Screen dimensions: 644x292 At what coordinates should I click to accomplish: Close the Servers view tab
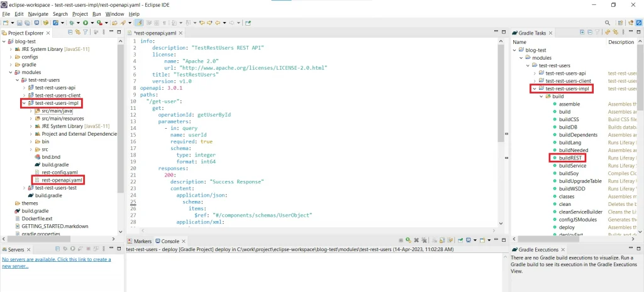[x=29, y=250]
